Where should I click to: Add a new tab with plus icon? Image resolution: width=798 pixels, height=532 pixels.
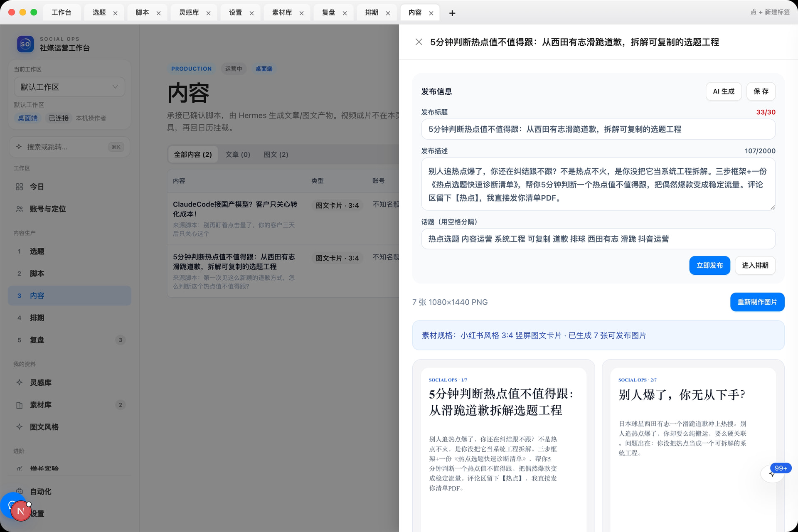(x=452, y=13)
